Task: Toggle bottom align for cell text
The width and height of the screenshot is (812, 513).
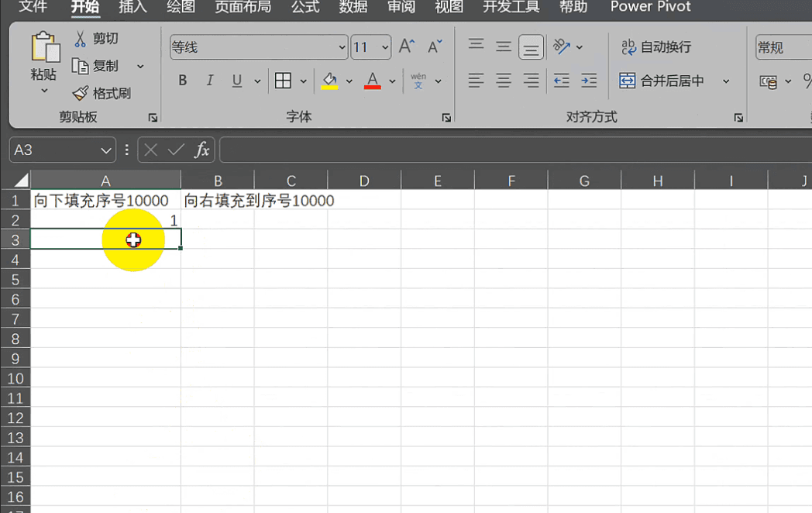Action: pos(531,47)
